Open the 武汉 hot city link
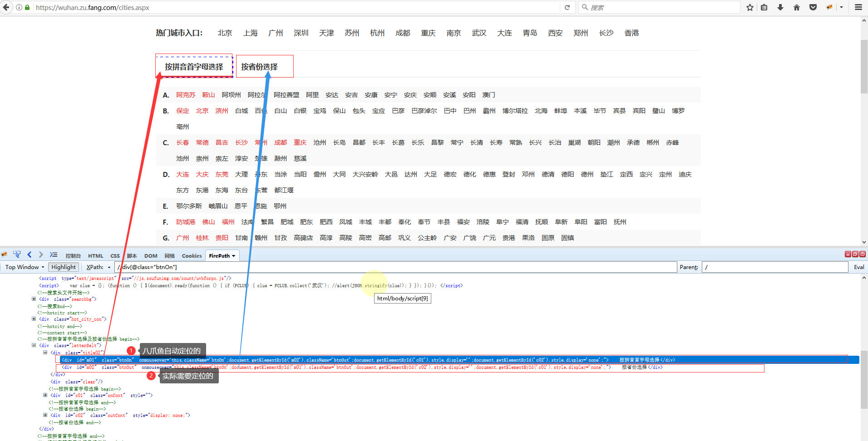This screenshot has width=868, height=441. click(x=479, y=33)
